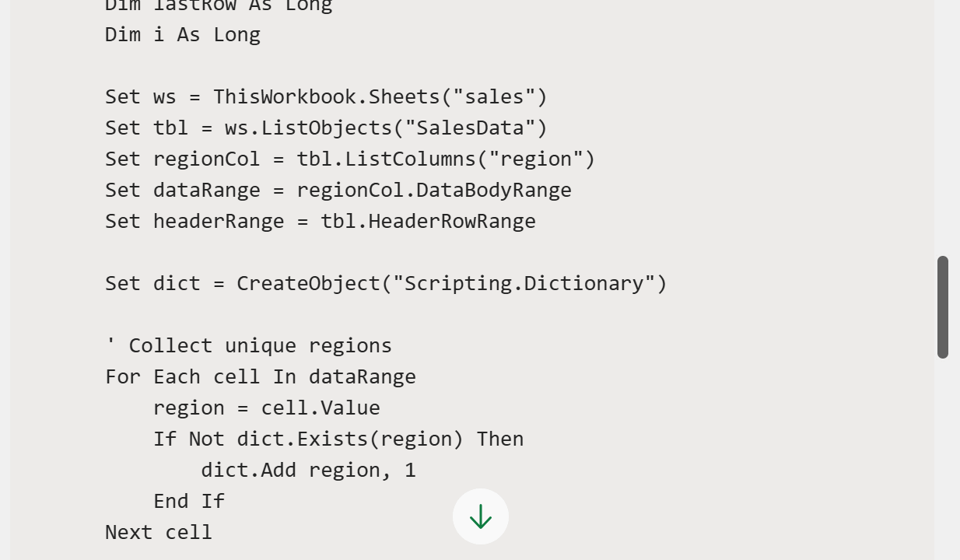Screen dimensions: 960x560
Task: Click the vertical scrollbar thumb
Action: 943,306
